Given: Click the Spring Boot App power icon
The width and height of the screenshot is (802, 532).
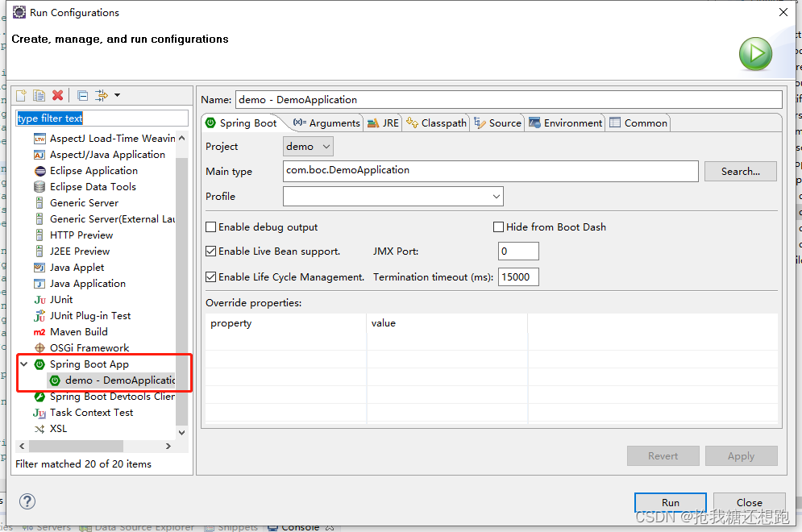Looking at the screenshot, I should [39, 364].
